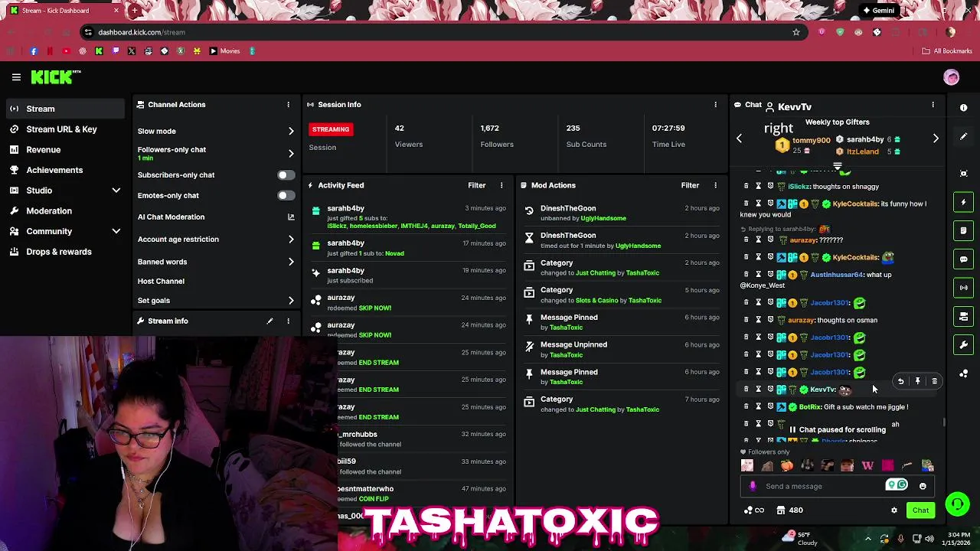Open Movies bookmark folder

point(224,51)
